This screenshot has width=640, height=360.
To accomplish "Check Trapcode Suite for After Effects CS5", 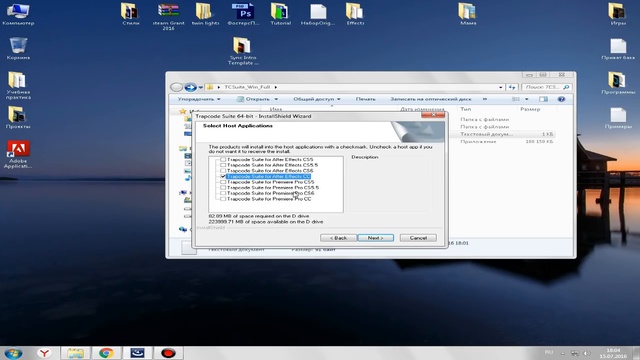I will (223, 160).
